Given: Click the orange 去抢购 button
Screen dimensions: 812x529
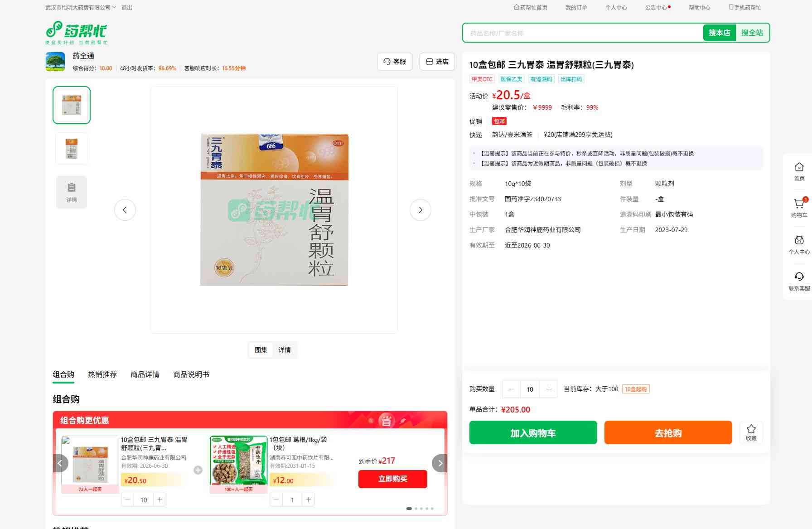Looking at the screenshot, I should point(668,433).
